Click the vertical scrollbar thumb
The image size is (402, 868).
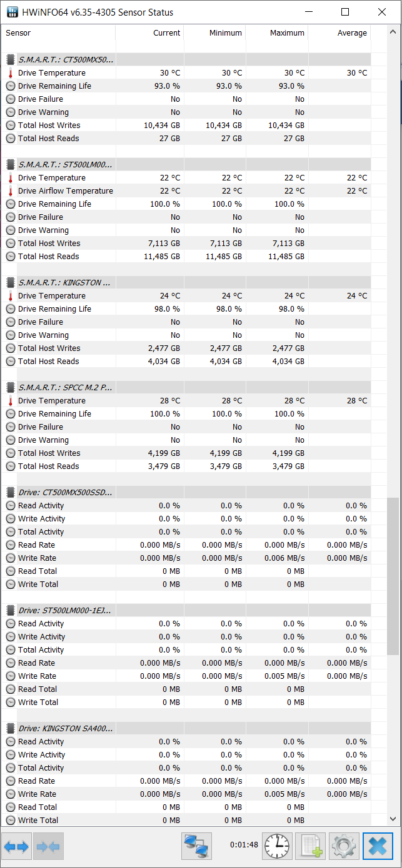coord(393,576)
